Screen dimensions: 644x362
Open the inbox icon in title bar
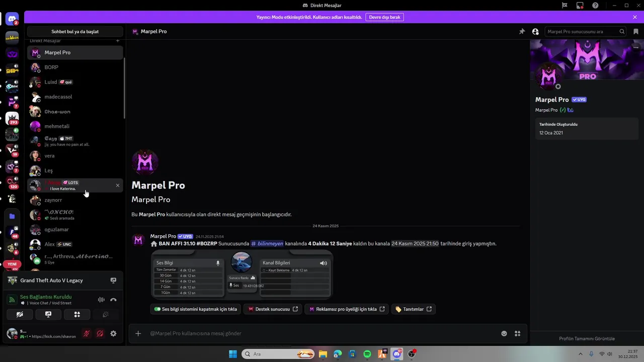580,6
